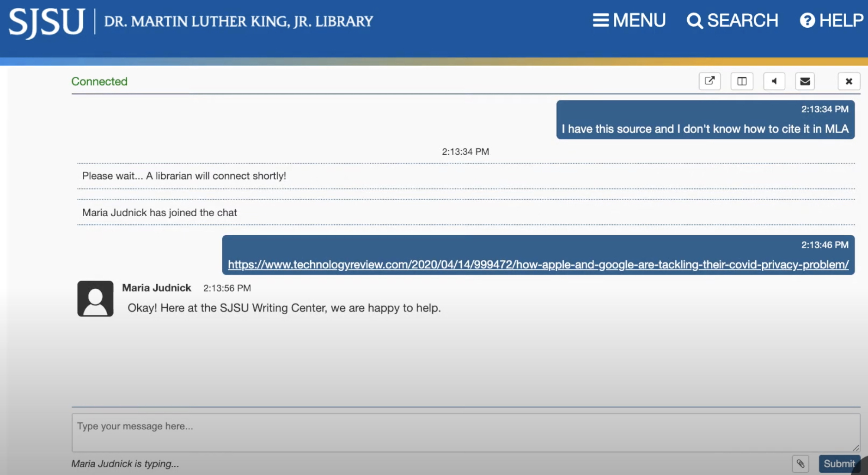The width and height of the screenshot is (868, 475).
Task: Click 'Maria Judnick has joined the chat' notice
Action: pyautogui.click(x=159, y=213)
